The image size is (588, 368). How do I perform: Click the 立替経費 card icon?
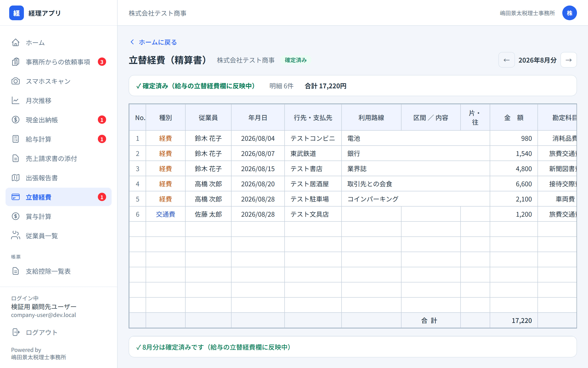[16, 197]
